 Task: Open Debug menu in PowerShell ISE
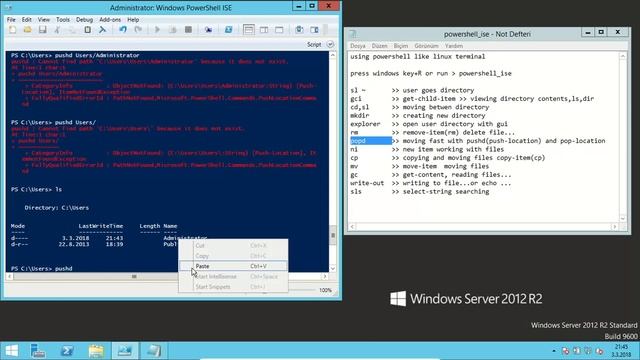click(x=84, y=20)
